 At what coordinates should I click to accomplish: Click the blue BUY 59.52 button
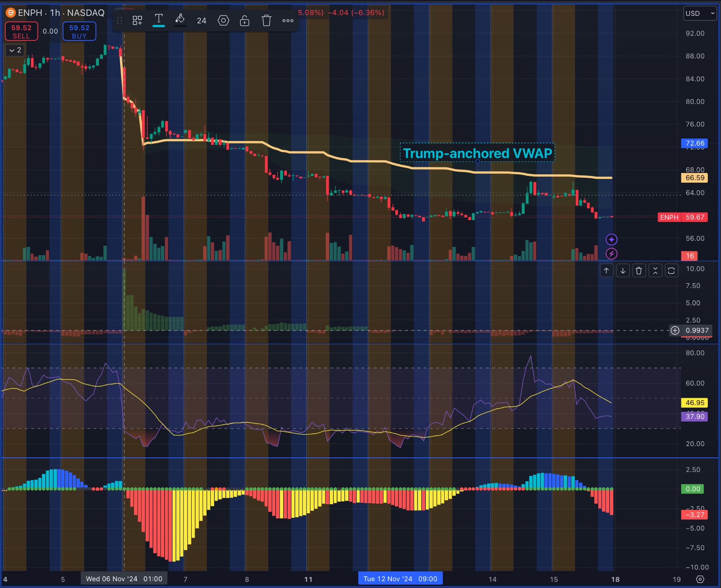[79, 31]
